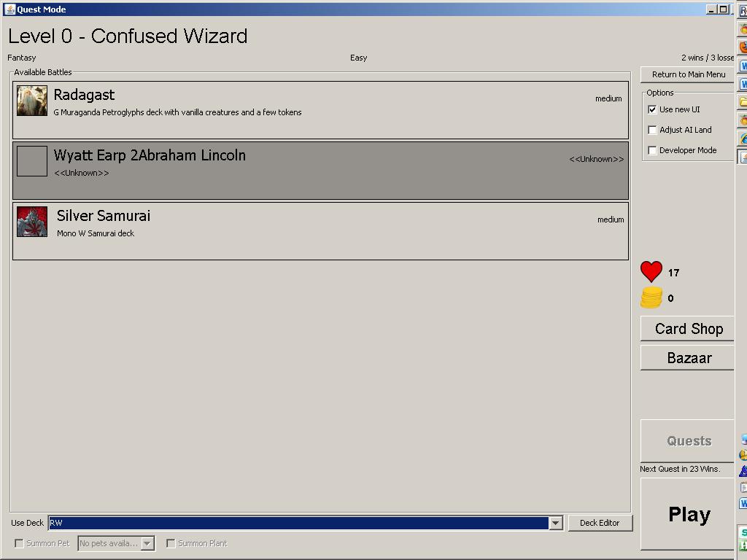
Task: Expand the Use Deck dropdown arrow
Action: tap(555, 523)
